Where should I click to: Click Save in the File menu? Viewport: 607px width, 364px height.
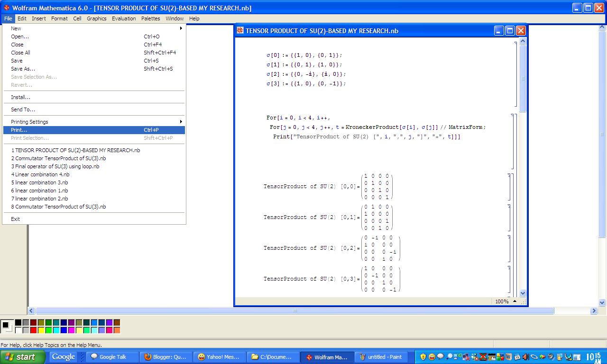pos(94,61)
